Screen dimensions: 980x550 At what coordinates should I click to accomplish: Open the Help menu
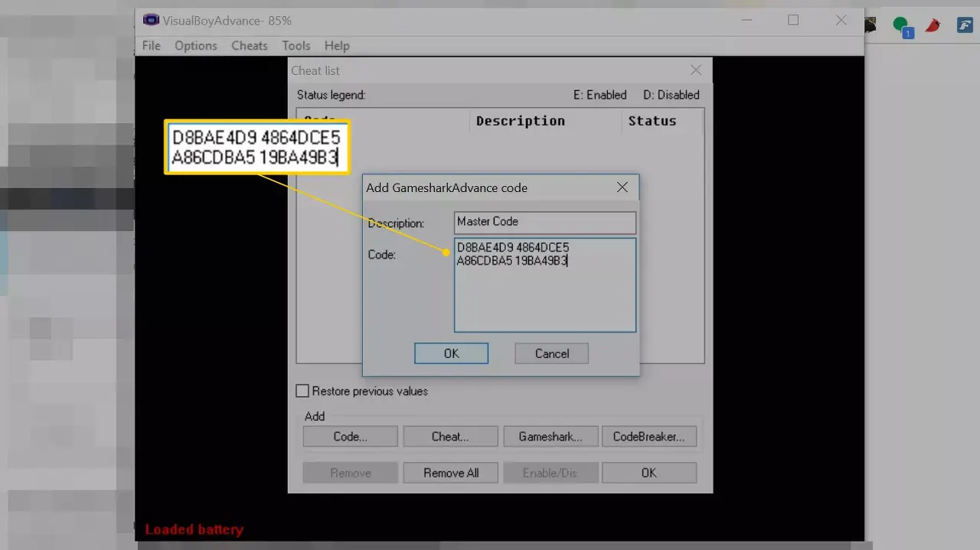coord(337,46)
